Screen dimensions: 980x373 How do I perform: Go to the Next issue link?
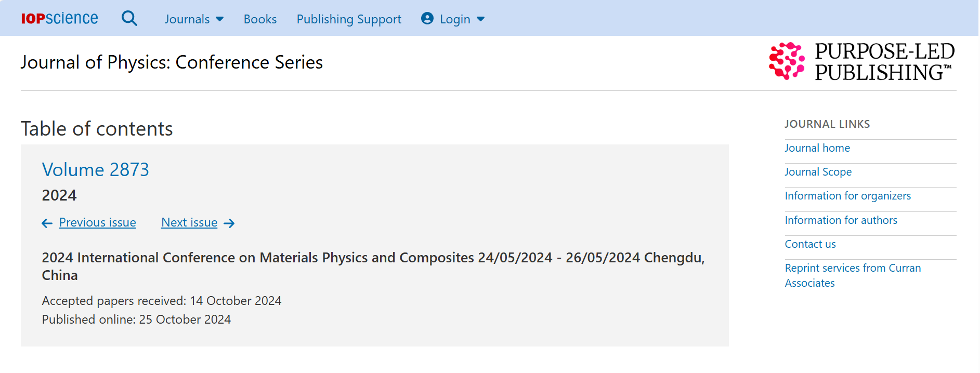click(x=189, y=222)
